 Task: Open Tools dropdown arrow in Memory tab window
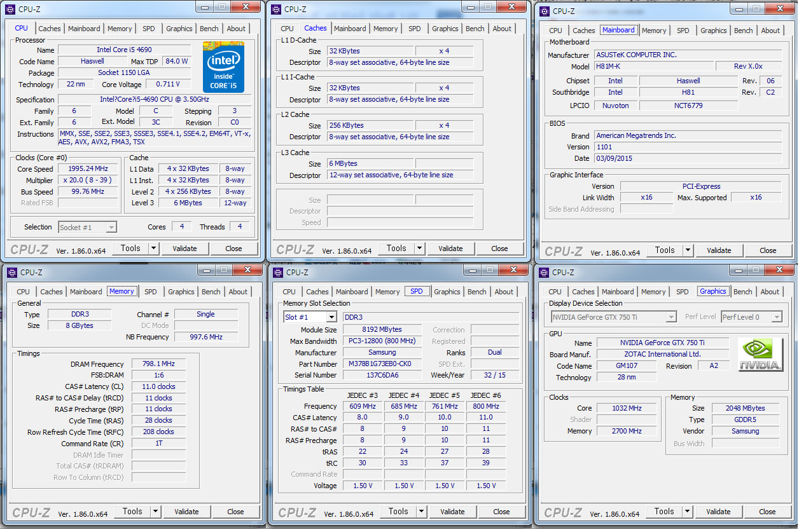click(155, 512)
